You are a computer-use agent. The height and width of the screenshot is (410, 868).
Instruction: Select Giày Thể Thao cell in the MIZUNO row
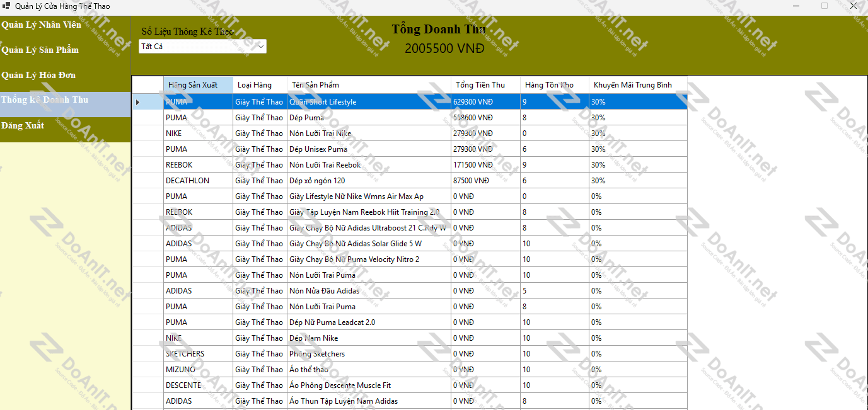point(260,370)
